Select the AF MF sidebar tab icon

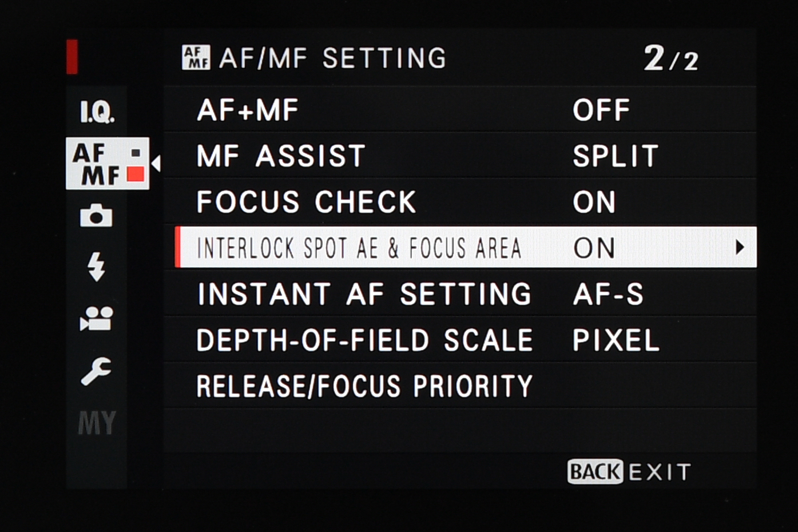pos(107,164)
